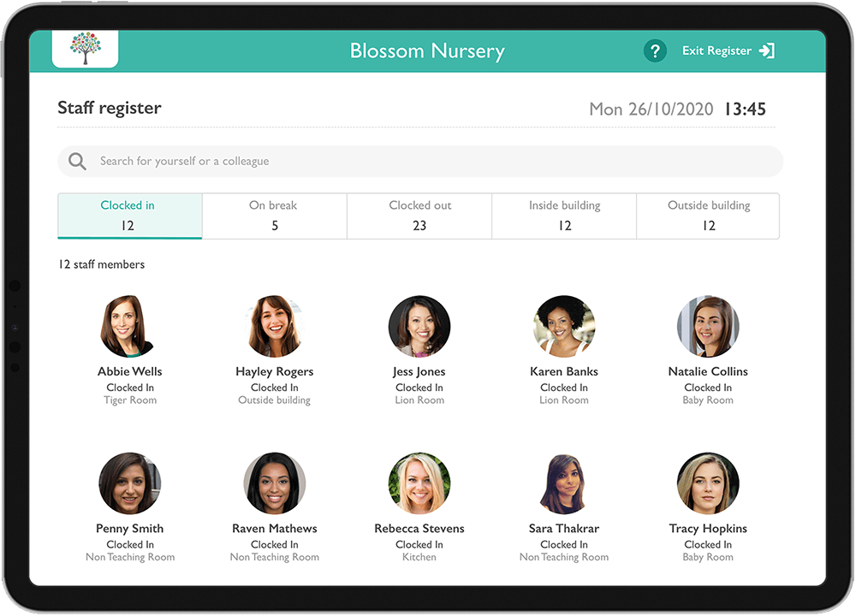This screenshot has width=856, height=616.
Task: Click the Blossom Nursery tree logo
Action: [x=84, y=49]
